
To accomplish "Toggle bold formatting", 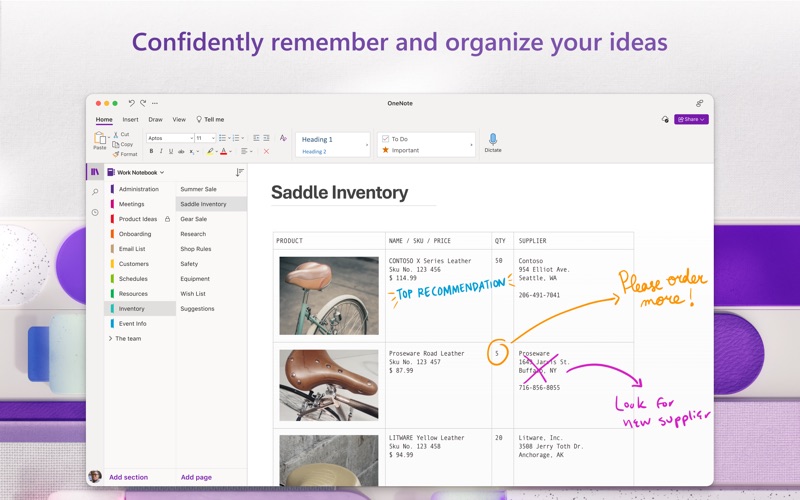I will point(151,152).
